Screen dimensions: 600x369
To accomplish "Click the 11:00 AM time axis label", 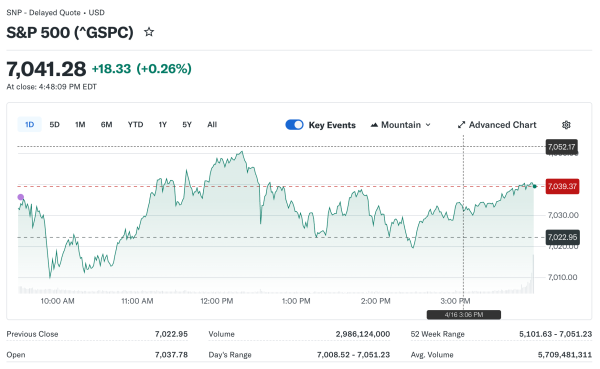I will point(137,301).
